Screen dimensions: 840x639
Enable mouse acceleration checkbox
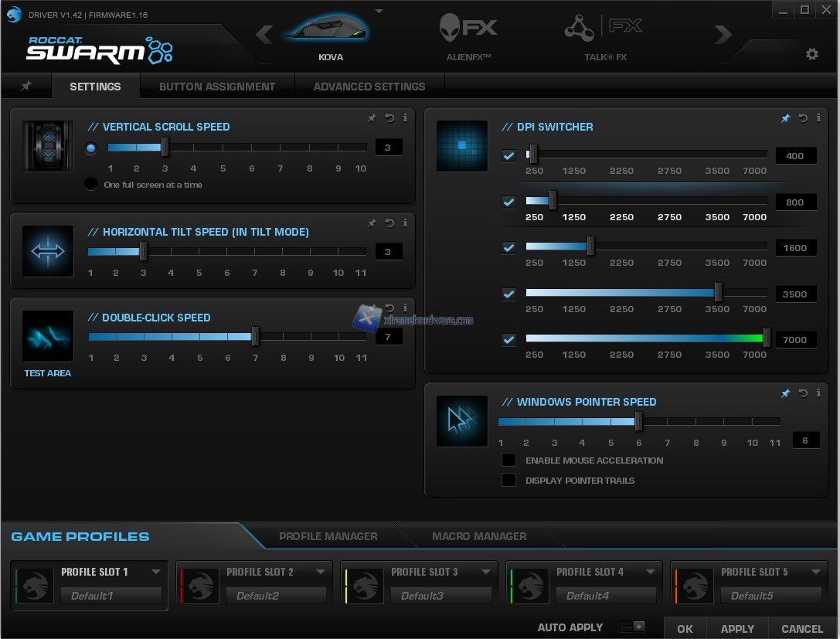pyautogui.click(x=508, y=460)
